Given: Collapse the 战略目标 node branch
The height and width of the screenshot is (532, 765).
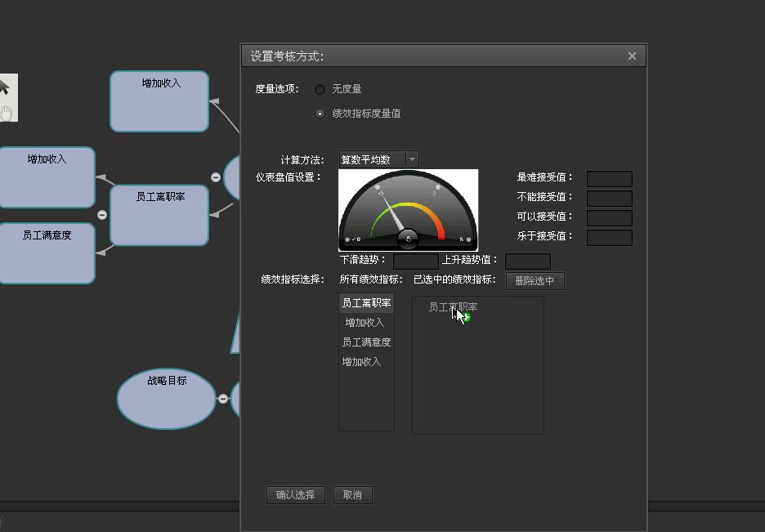Looking at the screenshot, I should coord(223,399).
